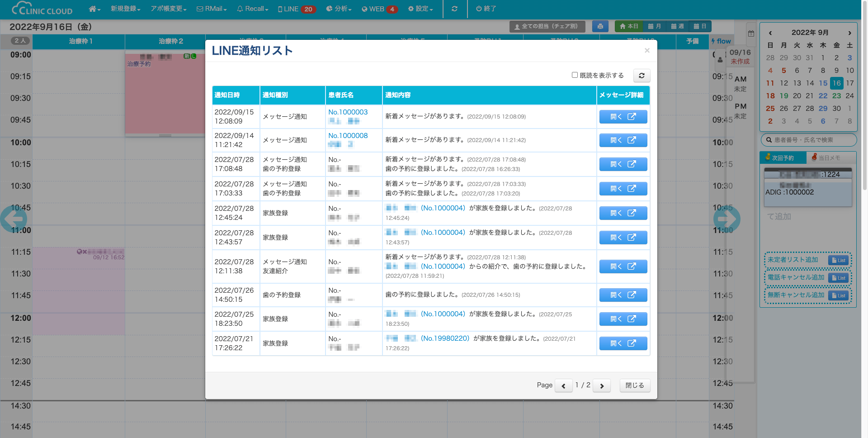
Task: Click the large right arrow for next day
Action: [x=726, y=219]
